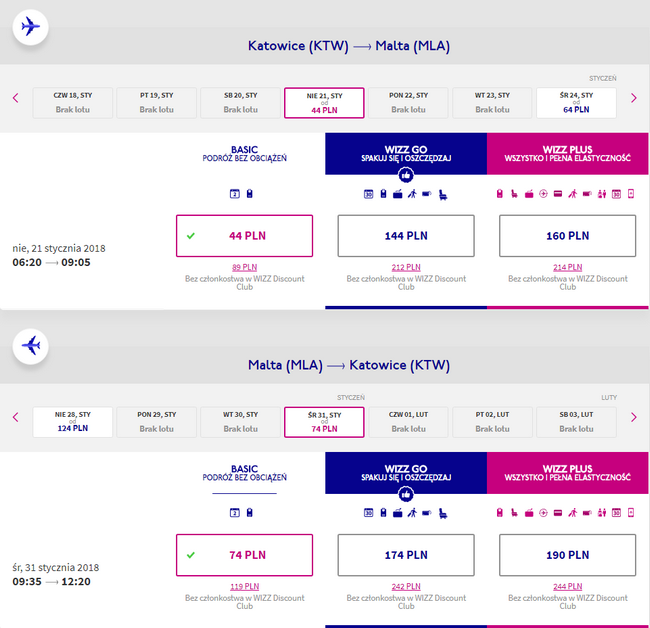Open the 212 PLN non-member price link
The image size is (650, 628).
point(406,267)
